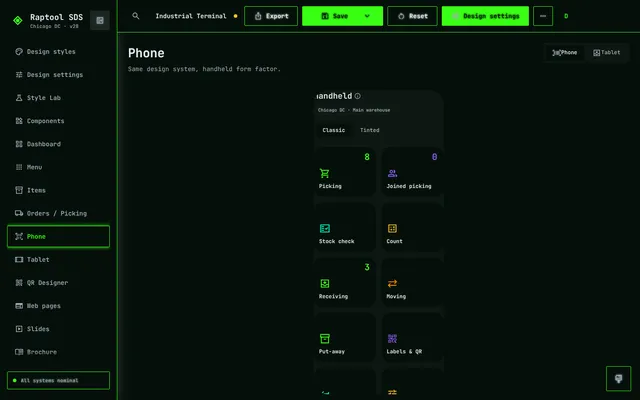The height and width of the screenshot is (400, 640).
Task: Open the Moving arrows tile
Action: tap(412, 282)
